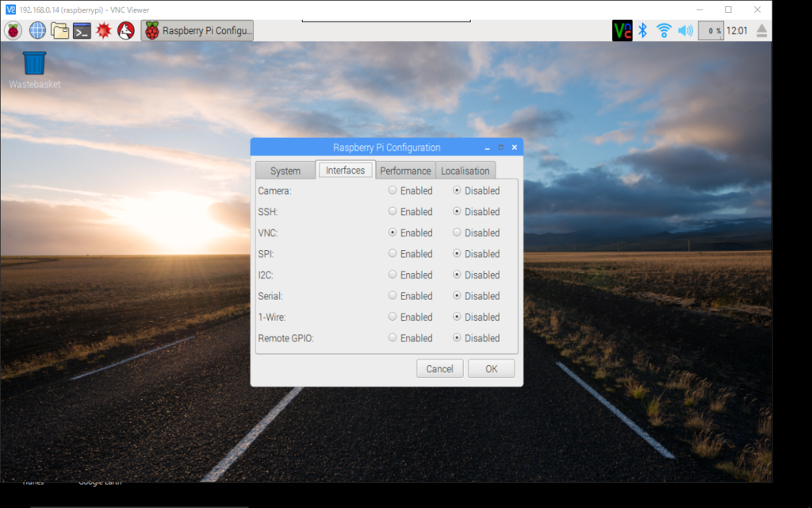The width and height of the screenshot is (812, 508).
Task: Select the Wastebasket desktop icon
Action: pyautogui.click(x=34, y=70)
